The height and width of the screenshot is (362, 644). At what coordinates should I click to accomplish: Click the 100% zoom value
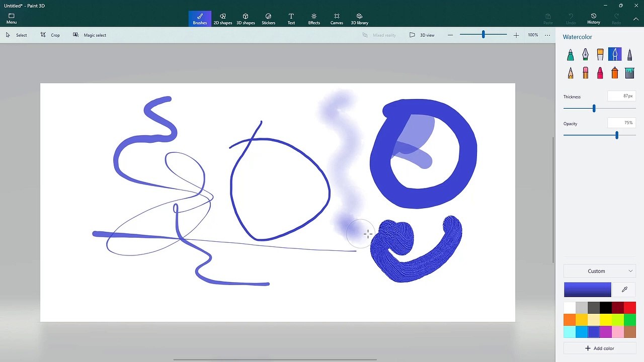[533, 35]
